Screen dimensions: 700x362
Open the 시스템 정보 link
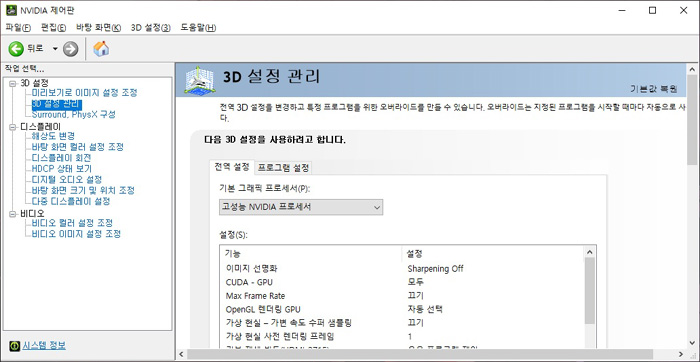coord(44,345)
